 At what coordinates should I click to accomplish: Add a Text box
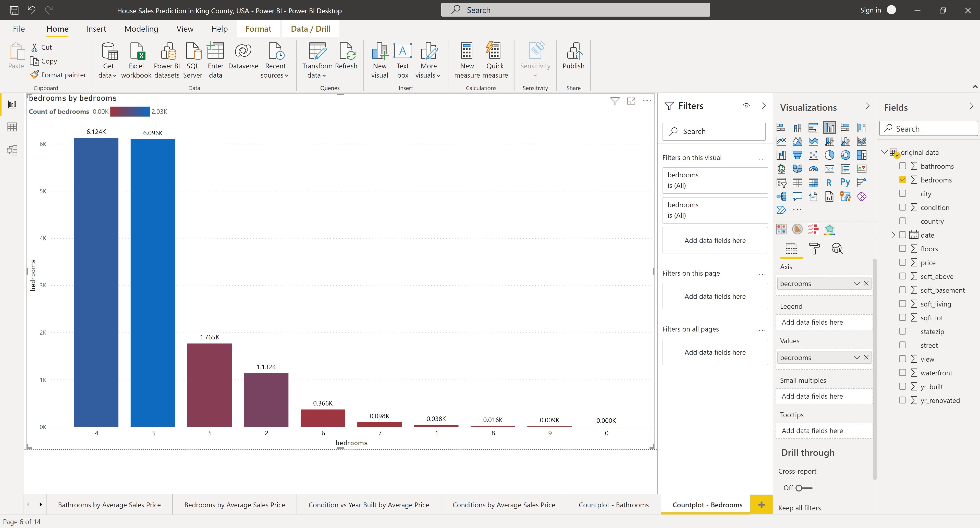click(x=402, y=60)
